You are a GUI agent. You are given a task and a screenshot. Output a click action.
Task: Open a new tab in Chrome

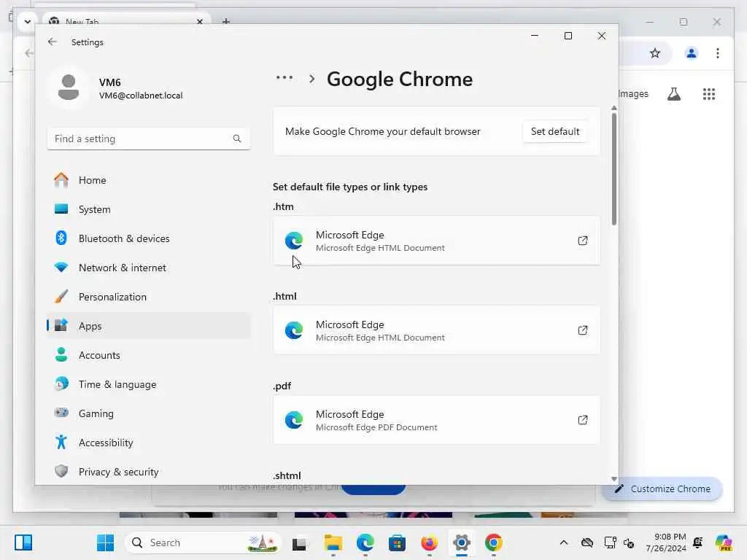pos(226,21)
